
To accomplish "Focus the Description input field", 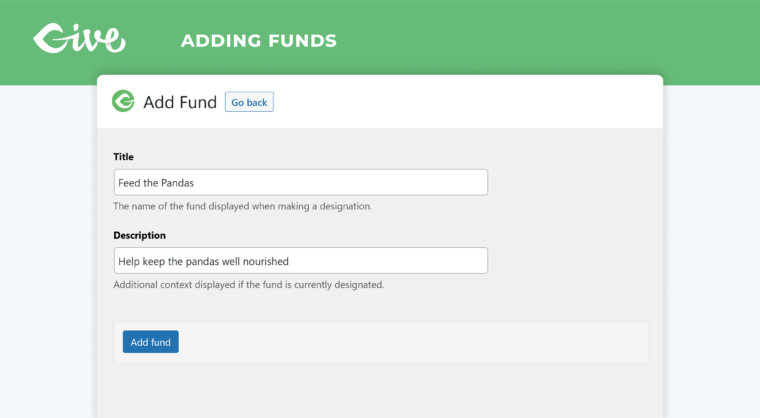I will tap(301, 261).
